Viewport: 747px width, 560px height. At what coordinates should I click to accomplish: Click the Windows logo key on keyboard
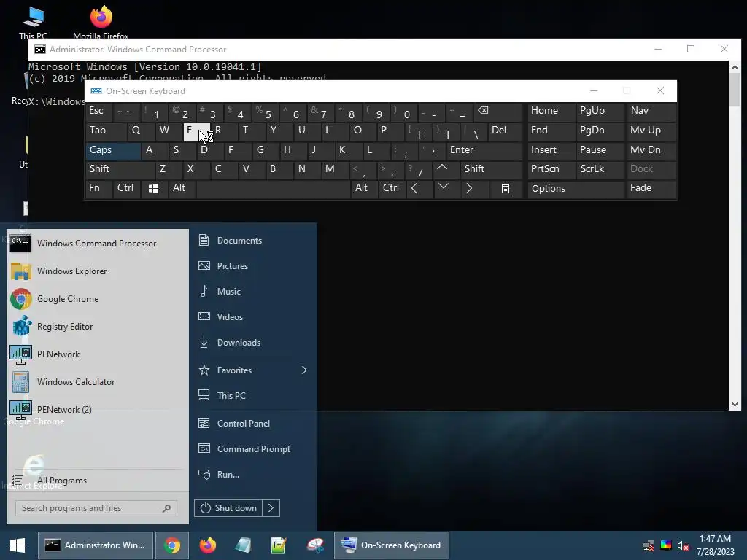pyautogui.click(x=153, y=189)
